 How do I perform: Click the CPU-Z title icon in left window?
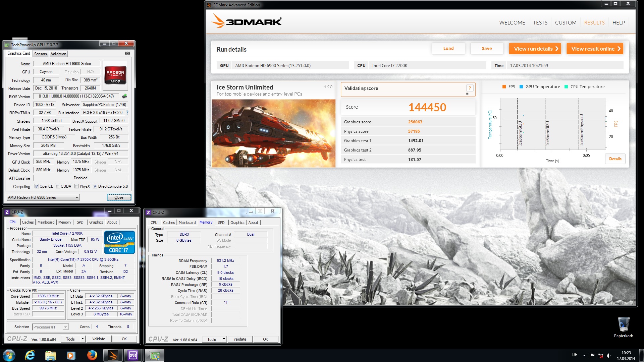pyautogui.click(x=7, y=212)
